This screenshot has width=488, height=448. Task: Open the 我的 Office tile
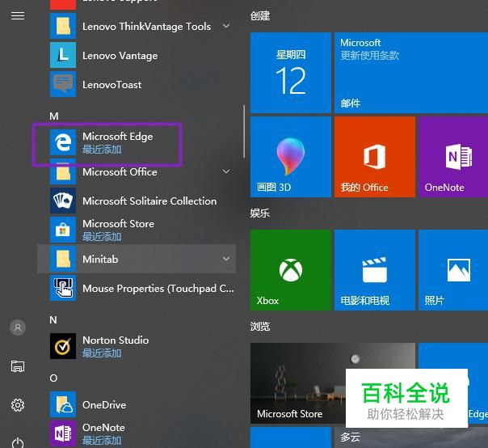point(375,157)
